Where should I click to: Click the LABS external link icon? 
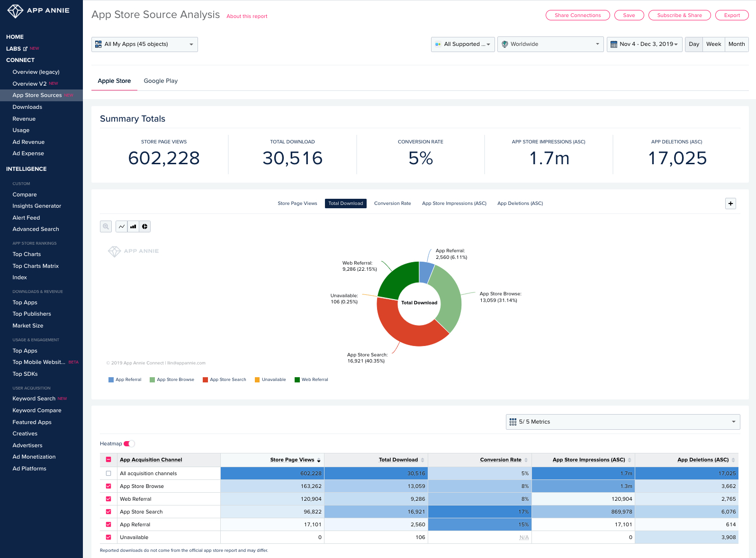[x=25, y=49]
